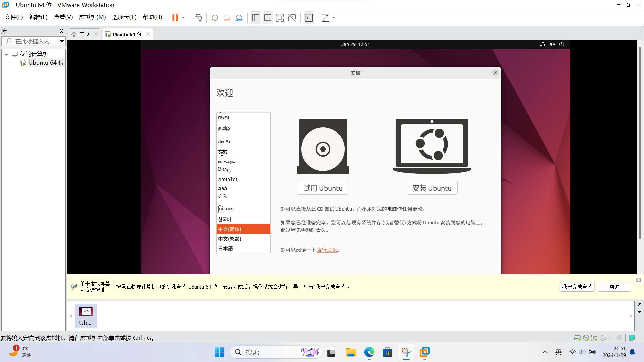Close the yellow installation hint bar

click(639, 280)
